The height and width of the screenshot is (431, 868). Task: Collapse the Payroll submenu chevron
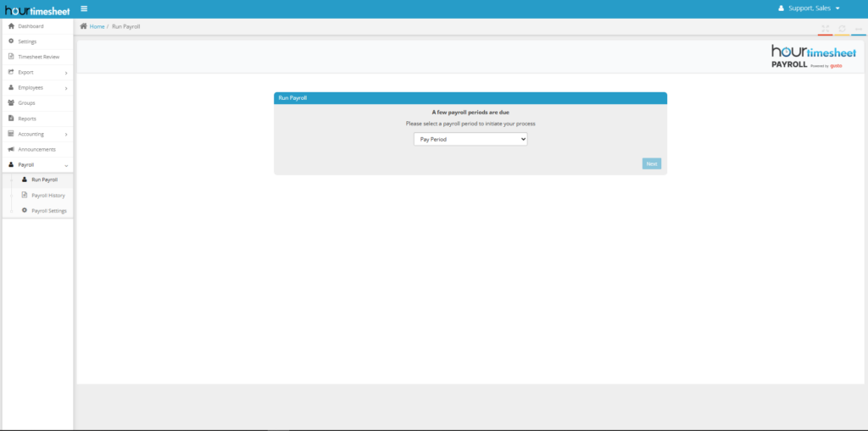[66, 165]
